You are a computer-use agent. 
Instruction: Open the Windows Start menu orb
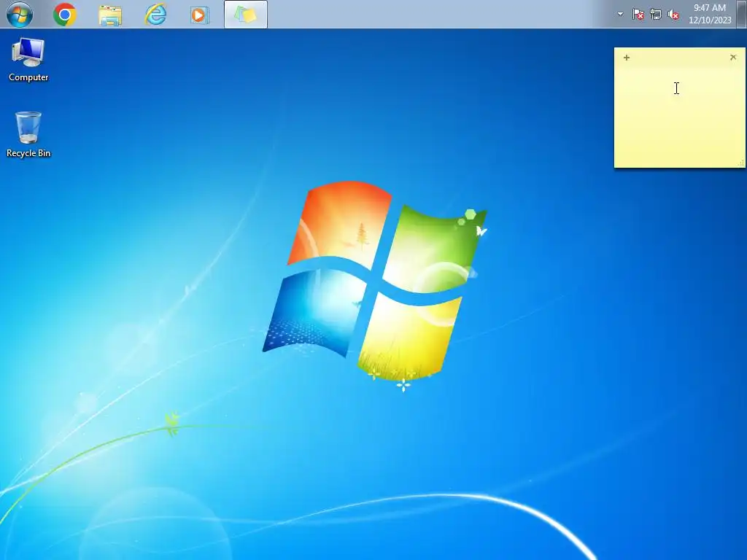[20, 15]
